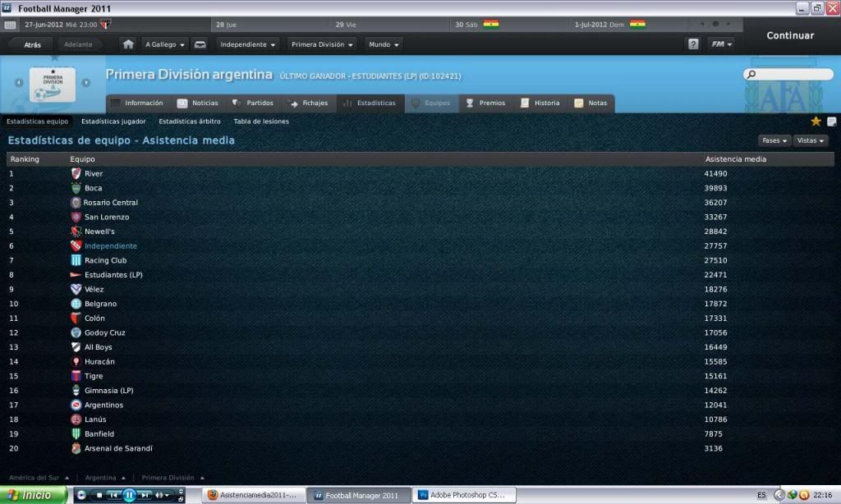Click the bookmark star icon
This screenshot has height=504, width=841.
(x=816, y=121)
